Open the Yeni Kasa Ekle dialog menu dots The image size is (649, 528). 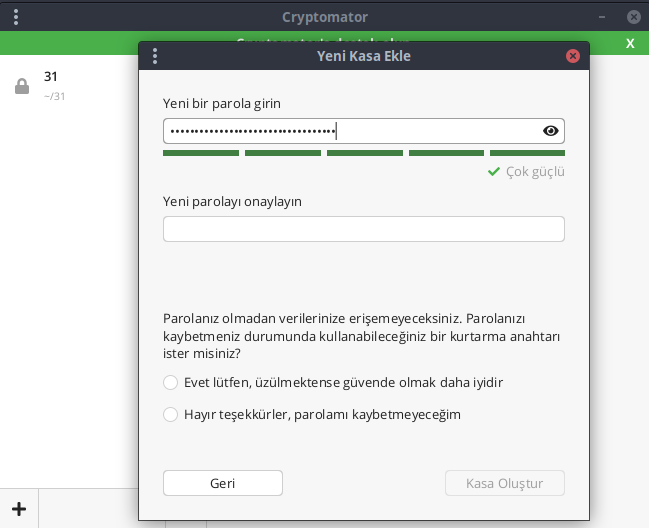click(x=154, y=56)
